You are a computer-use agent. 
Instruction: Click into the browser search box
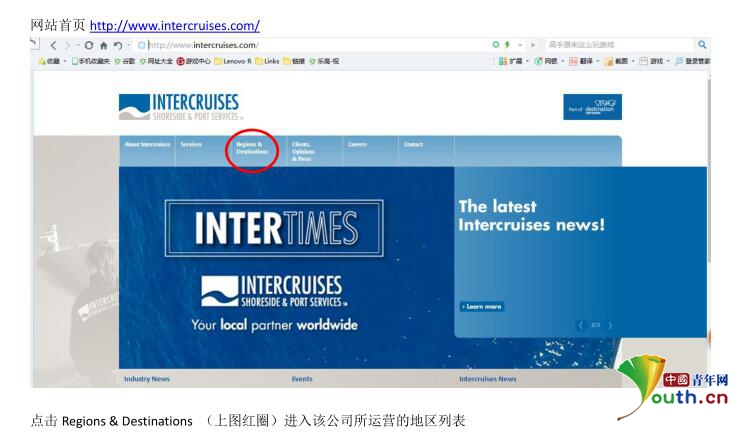click(x=619, y=45)
